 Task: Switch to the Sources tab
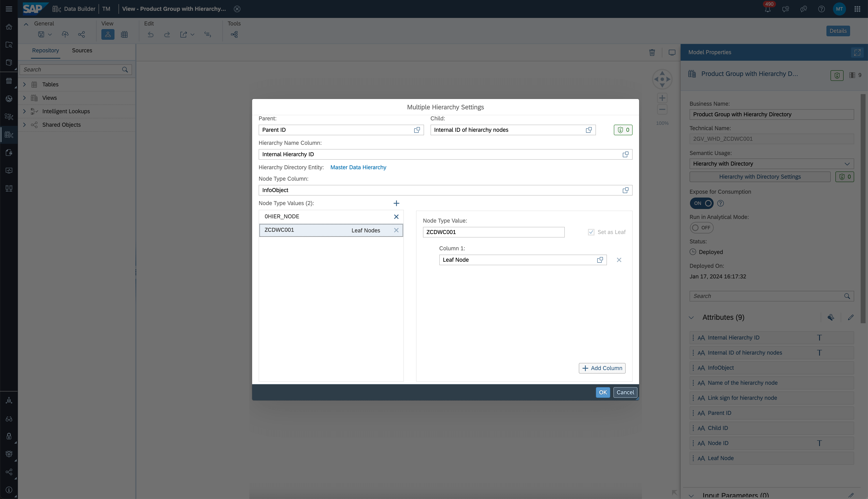pos(82,50)
